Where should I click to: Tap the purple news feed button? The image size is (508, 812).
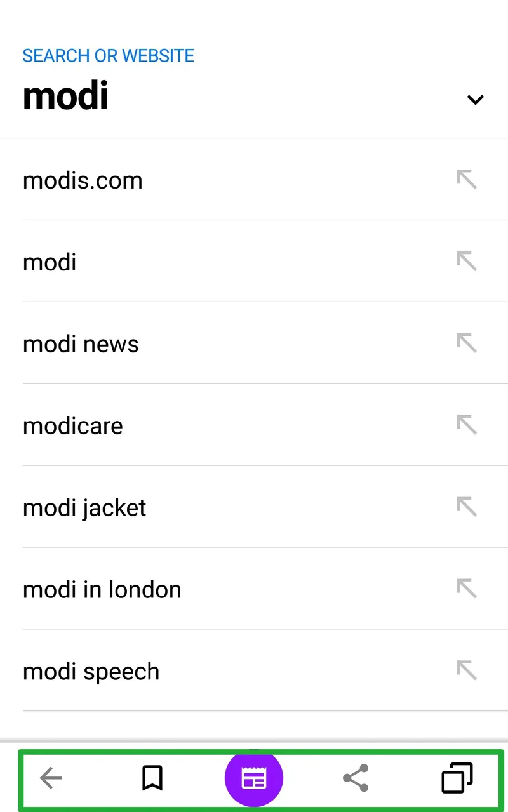pyautogui.click(x=254, y=778)
